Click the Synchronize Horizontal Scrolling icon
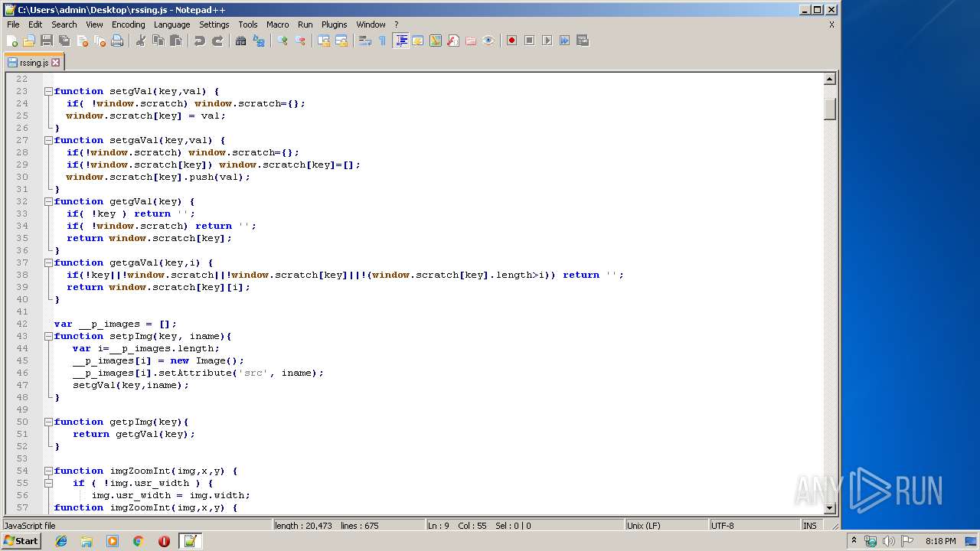 tap(341, 41)
